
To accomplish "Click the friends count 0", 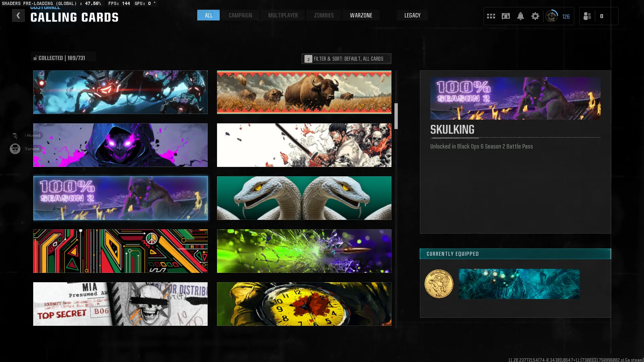I will [601, 16].
